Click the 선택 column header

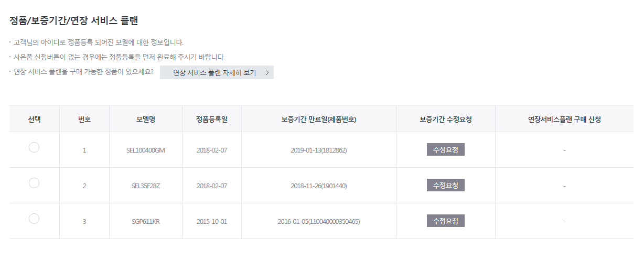click(34, 119)
